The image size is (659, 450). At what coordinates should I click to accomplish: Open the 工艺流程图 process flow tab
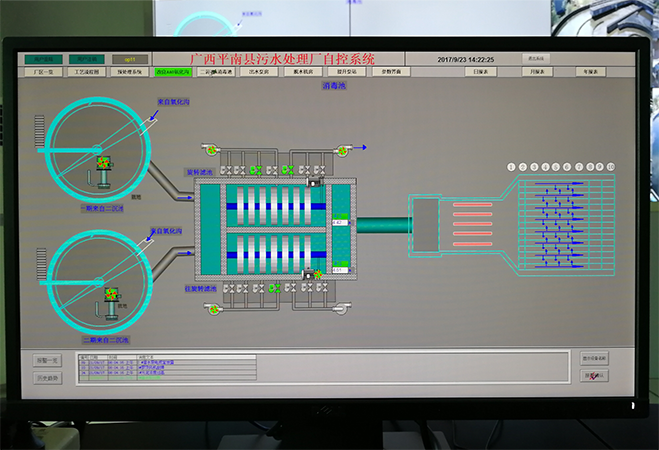(x=88, y=72)
